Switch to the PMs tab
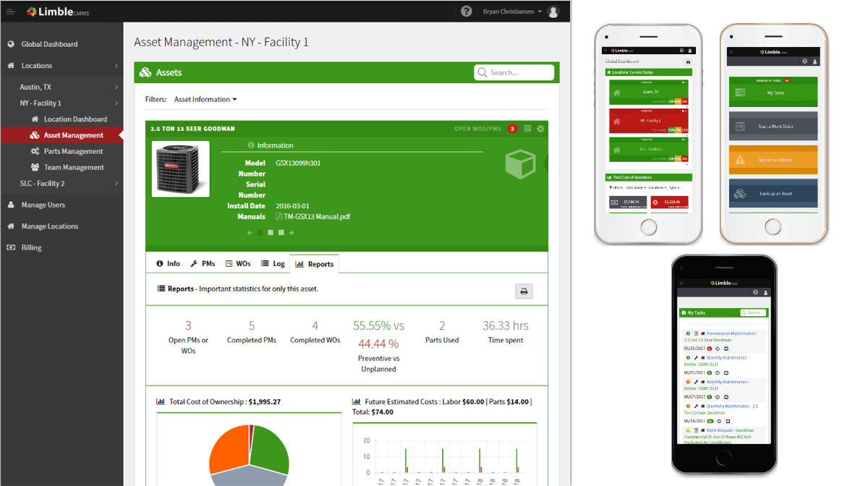 (203, 264)
